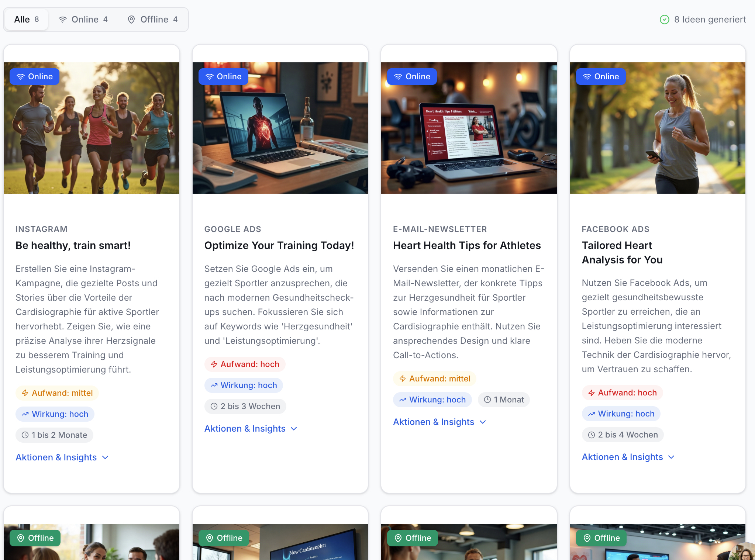Click the Online badge on the Facebook Ads card

pos(601,76)
